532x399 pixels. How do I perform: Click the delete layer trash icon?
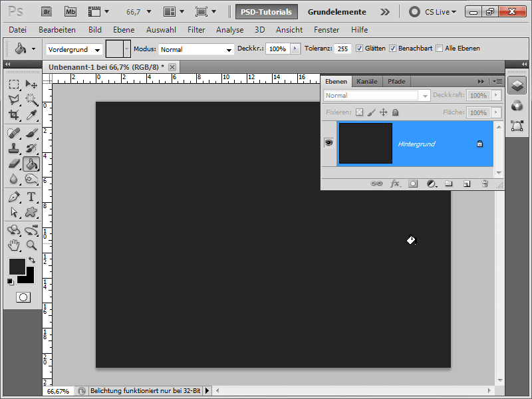click(485, 184)
